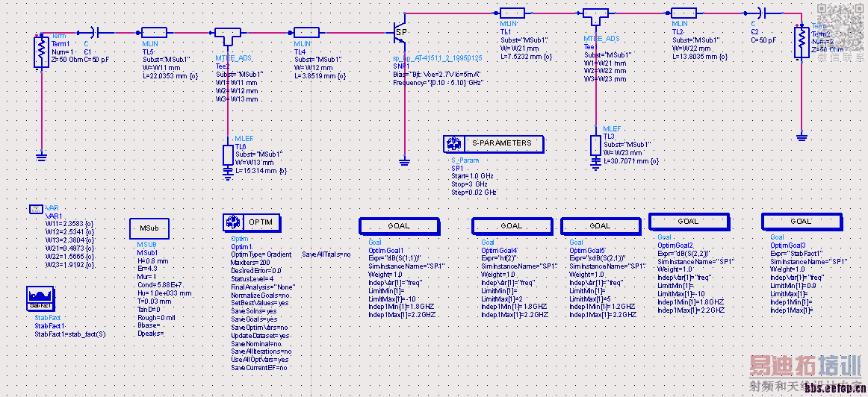Select the MLIN TL2 microstrip line symbol
868x397 pixels.
(x=683, y=13)
